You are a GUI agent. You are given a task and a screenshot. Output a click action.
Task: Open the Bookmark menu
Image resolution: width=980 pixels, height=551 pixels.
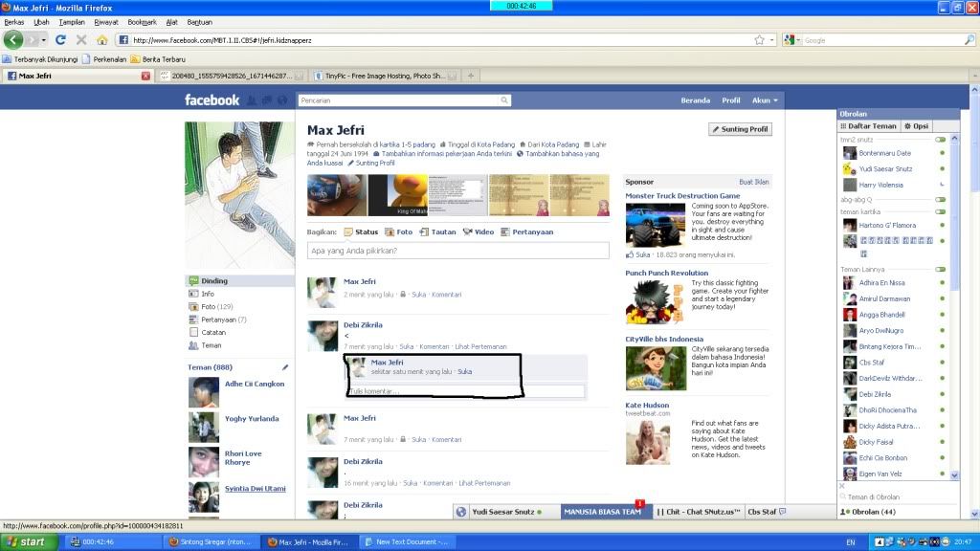(142, 22)
